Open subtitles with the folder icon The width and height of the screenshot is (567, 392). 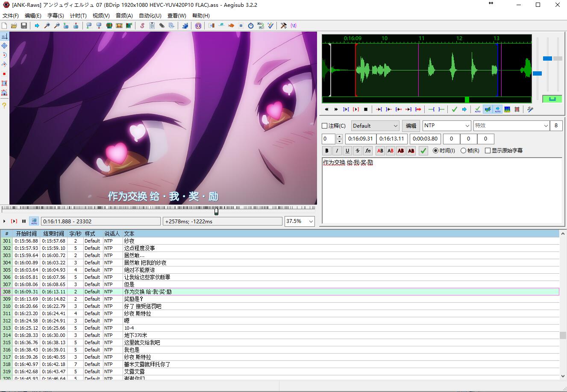point(14,26)
